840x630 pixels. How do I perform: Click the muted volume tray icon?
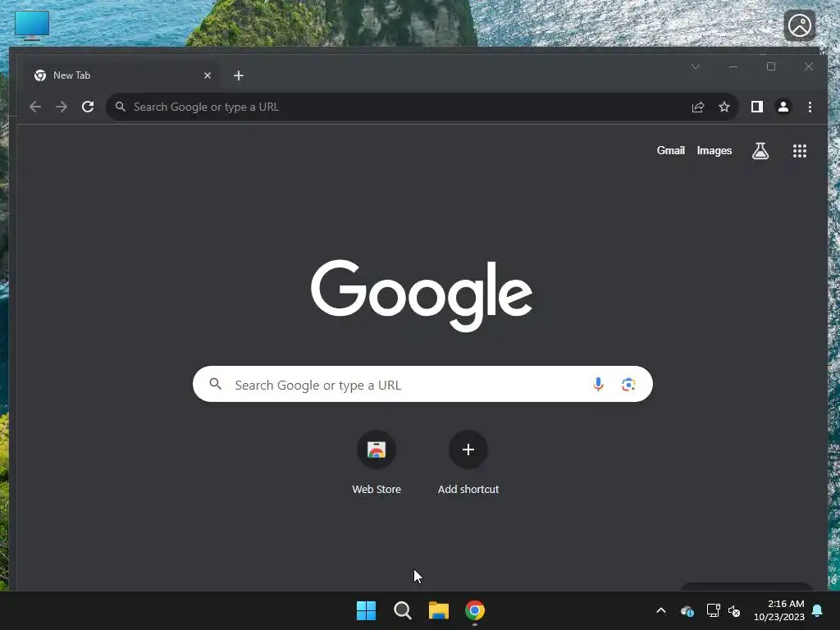(x=734, y=610)
